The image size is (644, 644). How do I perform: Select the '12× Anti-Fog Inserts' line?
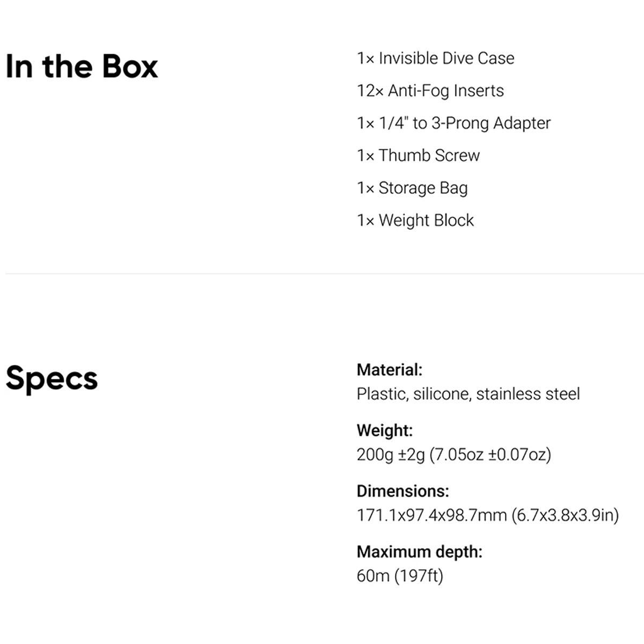click(430, 91)
